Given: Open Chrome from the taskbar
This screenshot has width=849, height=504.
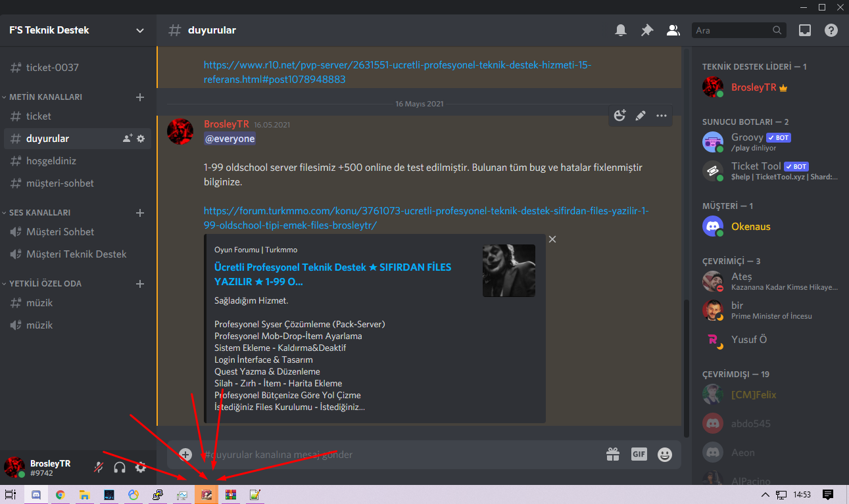Looking at the screenshot, I should tap(61, 495).
